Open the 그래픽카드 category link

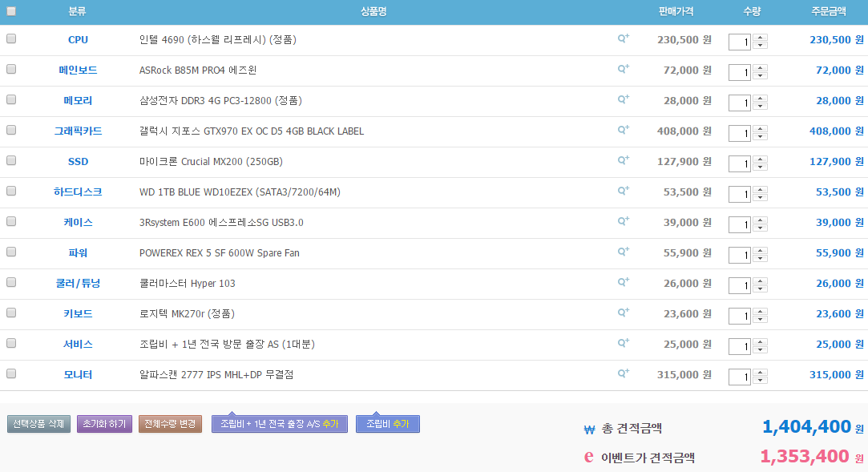(78, 131)
